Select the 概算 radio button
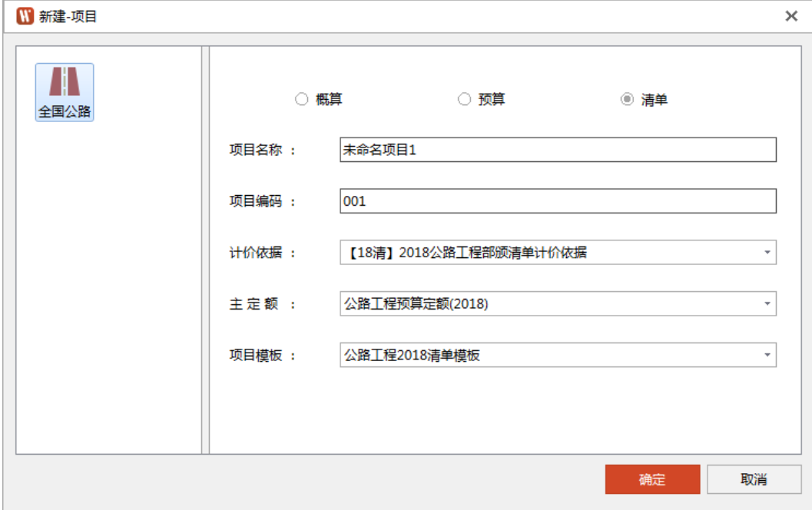 [x=302, y=99]
